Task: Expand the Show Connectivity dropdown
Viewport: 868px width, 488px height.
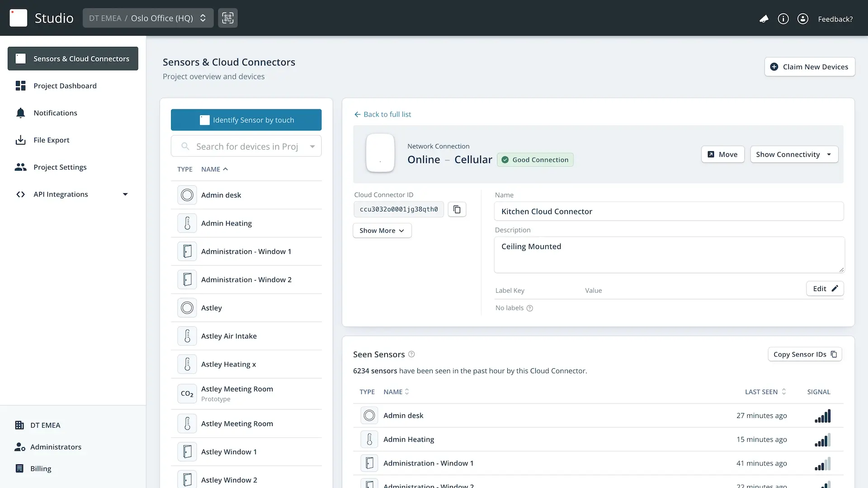Action: [x=794, y=155]
